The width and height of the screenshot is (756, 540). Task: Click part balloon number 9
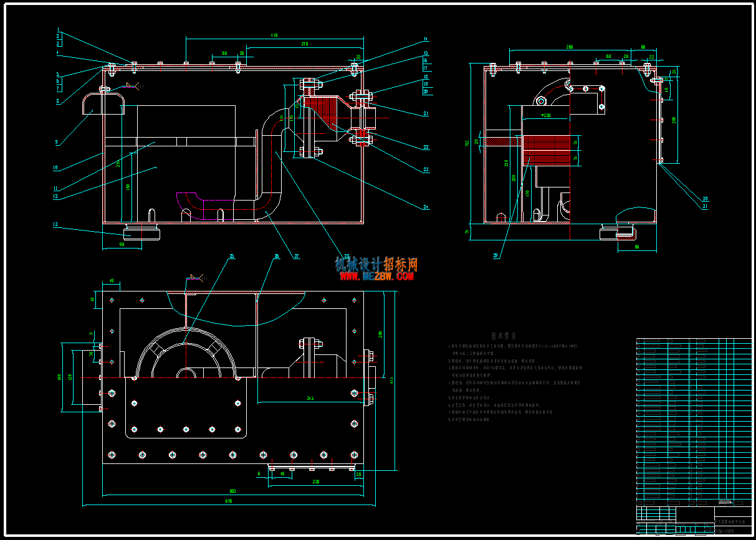point(57,142)
